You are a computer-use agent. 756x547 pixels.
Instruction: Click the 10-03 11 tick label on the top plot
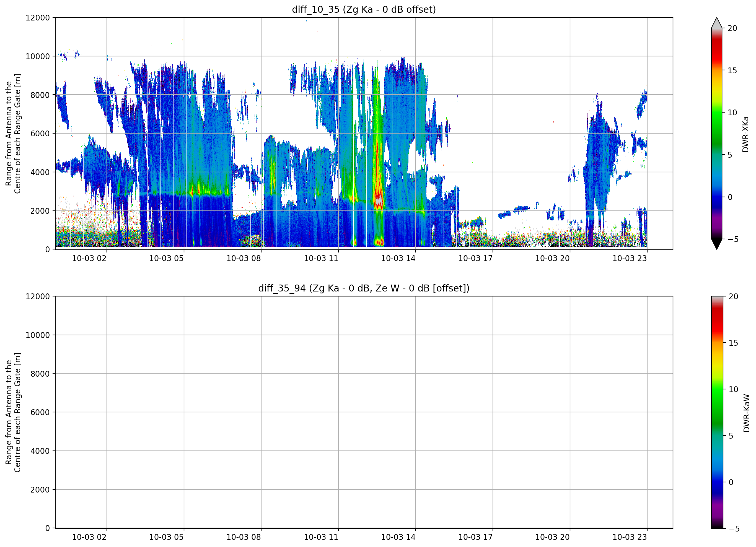click(321, 259)
